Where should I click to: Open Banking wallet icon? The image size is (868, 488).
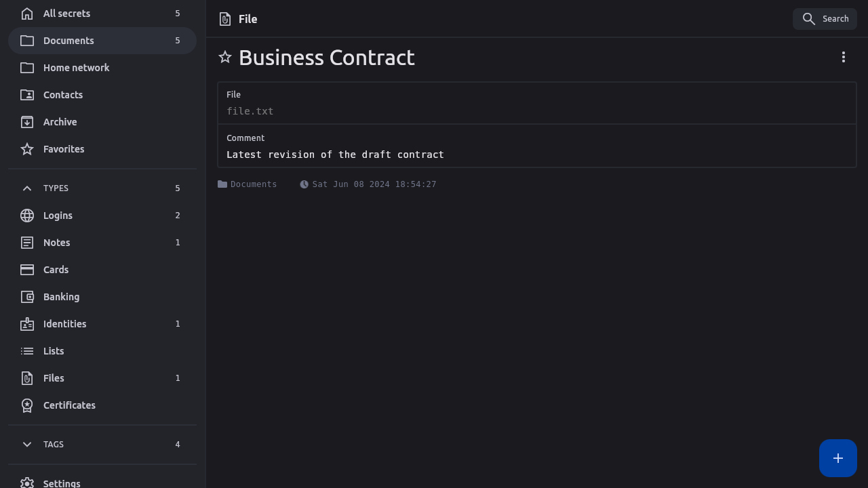[x=27, y=297]
